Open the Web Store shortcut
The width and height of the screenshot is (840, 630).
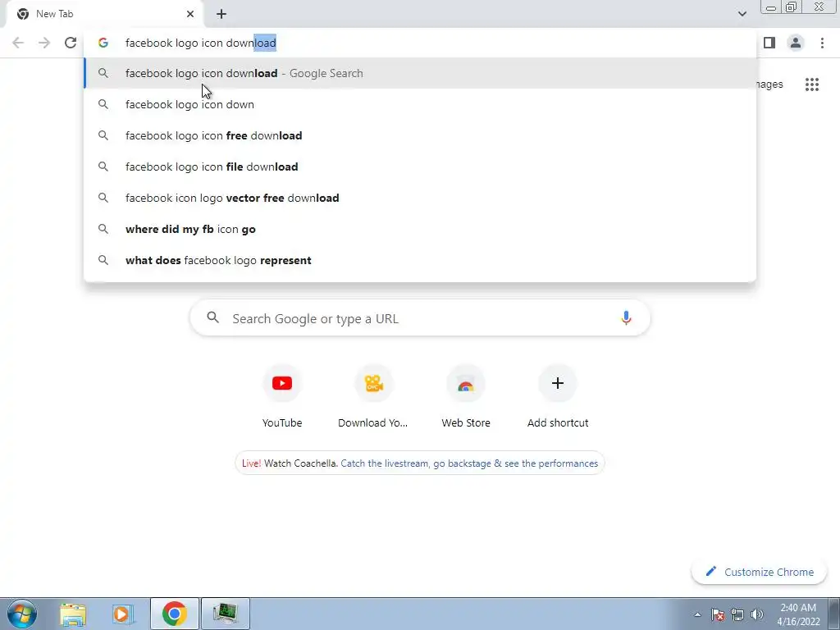(466, 396)
